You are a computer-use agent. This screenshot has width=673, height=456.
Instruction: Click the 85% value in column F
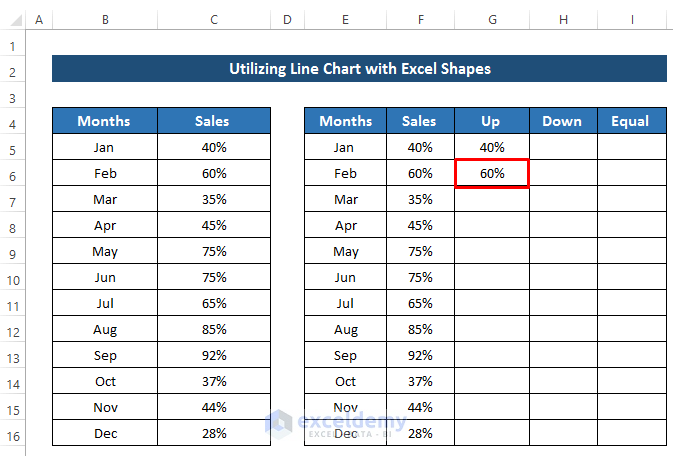click(x=419, y=329)
